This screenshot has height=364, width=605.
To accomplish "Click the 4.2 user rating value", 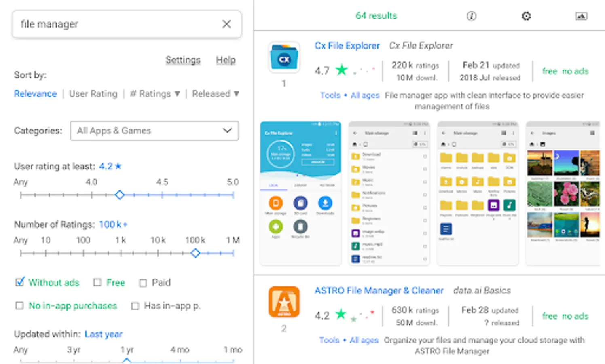I will pyautogui.click(x=110, y=166).
